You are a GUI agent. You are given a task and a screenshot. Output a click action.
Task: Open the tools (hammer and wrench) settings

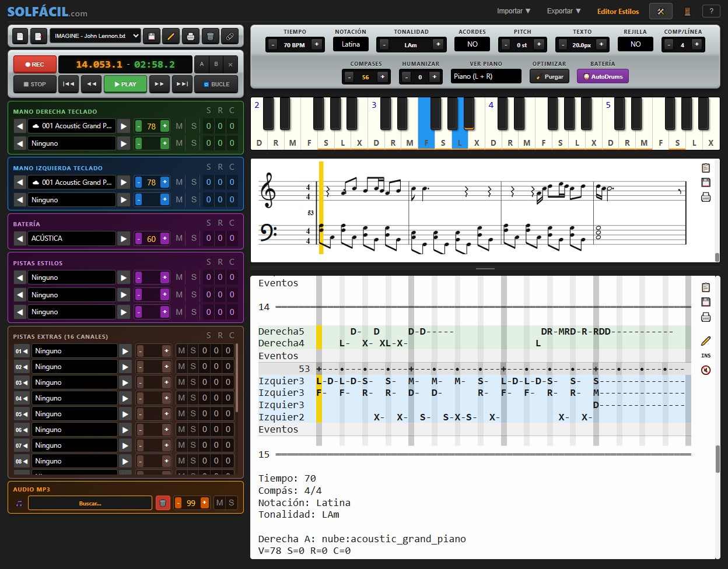click(661, 11)
